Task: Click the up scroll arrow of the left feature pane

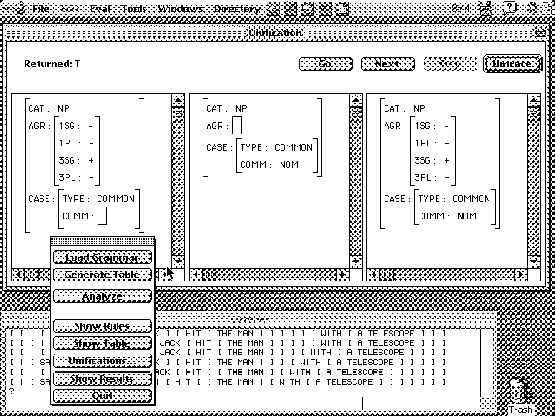Action: [x=178, y=100]
